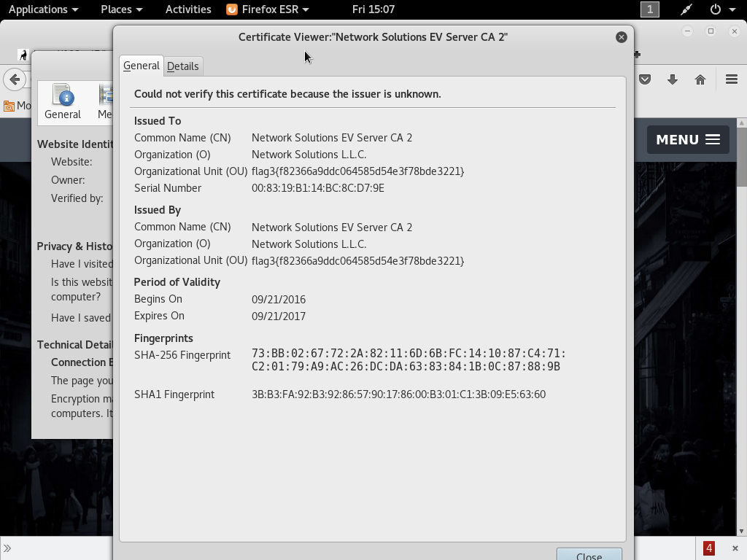Maximize the Firefox window
The height and width of the screenshot is (560, 747).
pyautogui.click(x=711, y=31)
